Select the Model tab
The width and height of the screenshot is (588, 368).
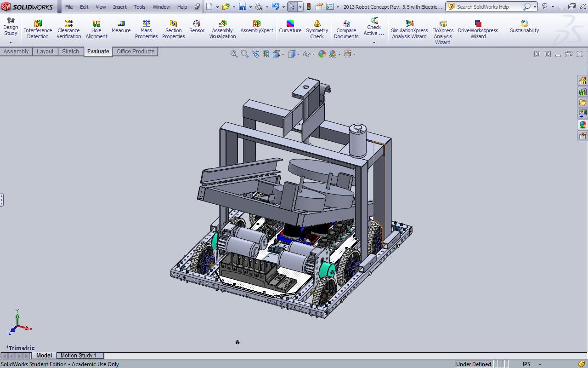point(44,355)
